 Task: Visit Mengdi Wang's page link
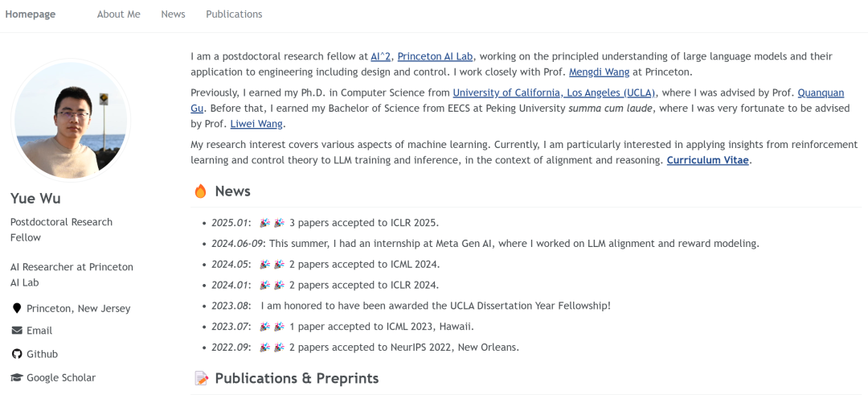(x=599, y=72)
